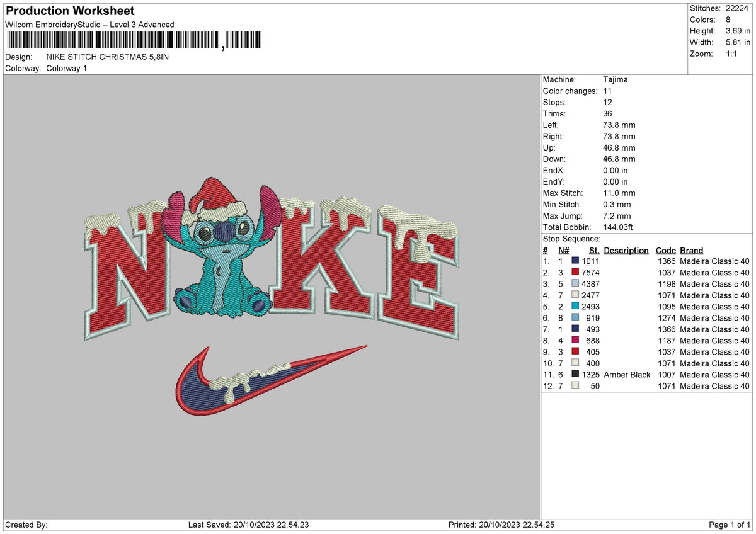Screen dimensions: 756x534
Task: Select the 'Brand' column header
Action: pyautogui.click(x=692, y=250)
